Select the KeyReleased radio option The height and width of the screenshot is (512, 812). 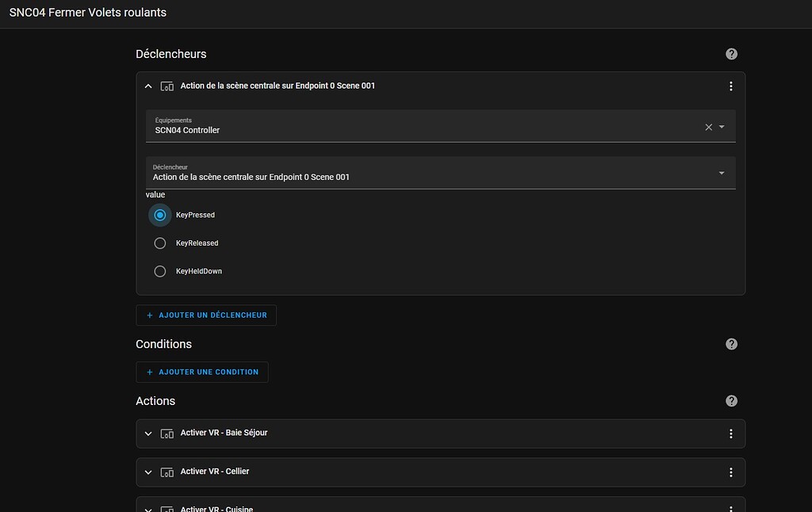pos(160,243)
